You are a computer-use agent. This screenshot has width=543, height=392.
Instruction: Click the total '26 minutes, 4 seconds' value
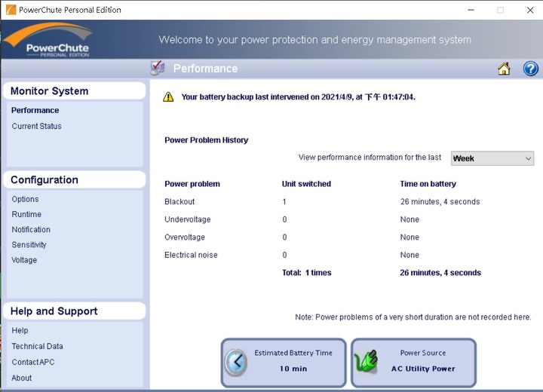(440, 273)
